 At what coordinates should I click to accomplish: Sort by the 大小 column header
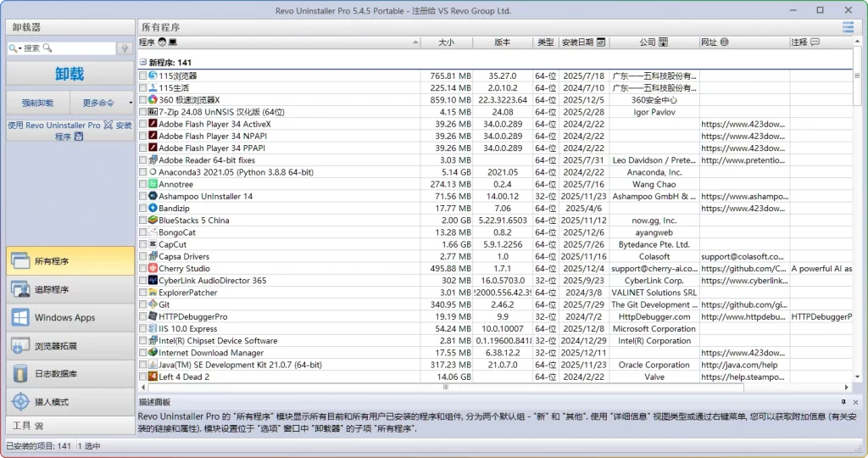tap(447, 42)
